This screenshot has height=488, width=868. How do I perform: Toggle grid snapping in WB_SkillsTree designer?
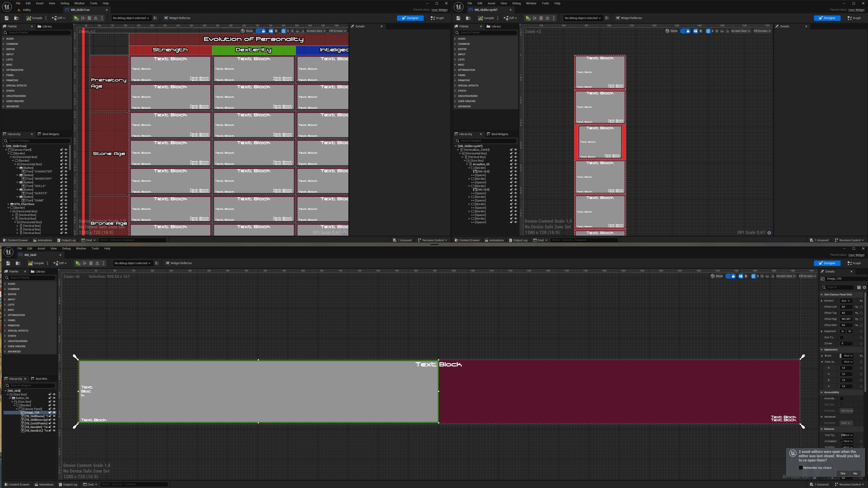(x=283, y=31)
